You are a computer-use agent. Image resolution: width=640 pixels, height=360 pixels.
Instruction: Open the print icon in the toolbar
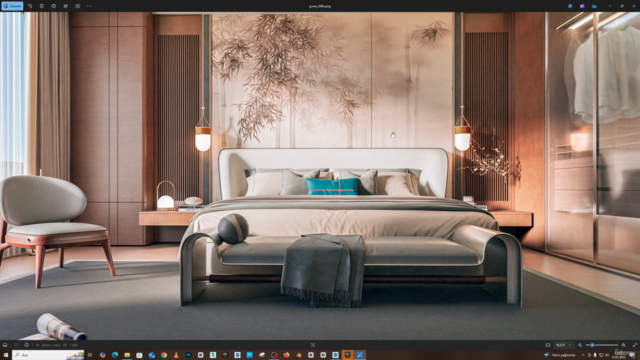53,6
